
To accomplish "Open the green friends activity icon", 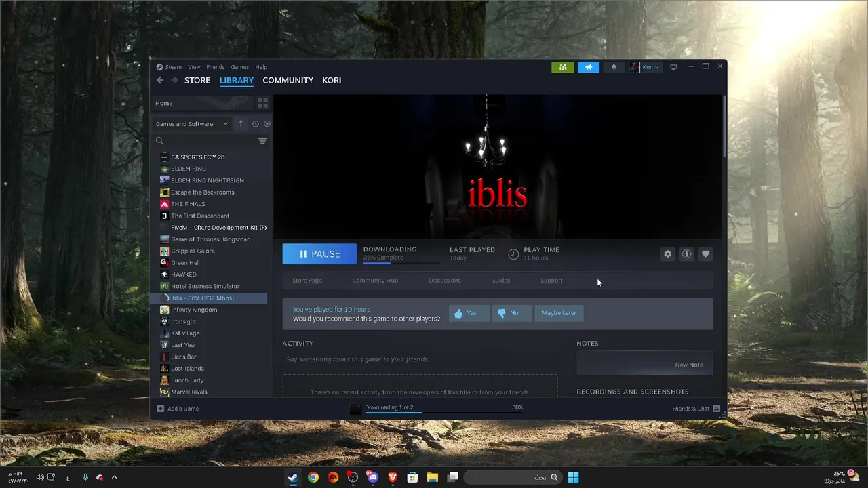I will tap(563, 67).
